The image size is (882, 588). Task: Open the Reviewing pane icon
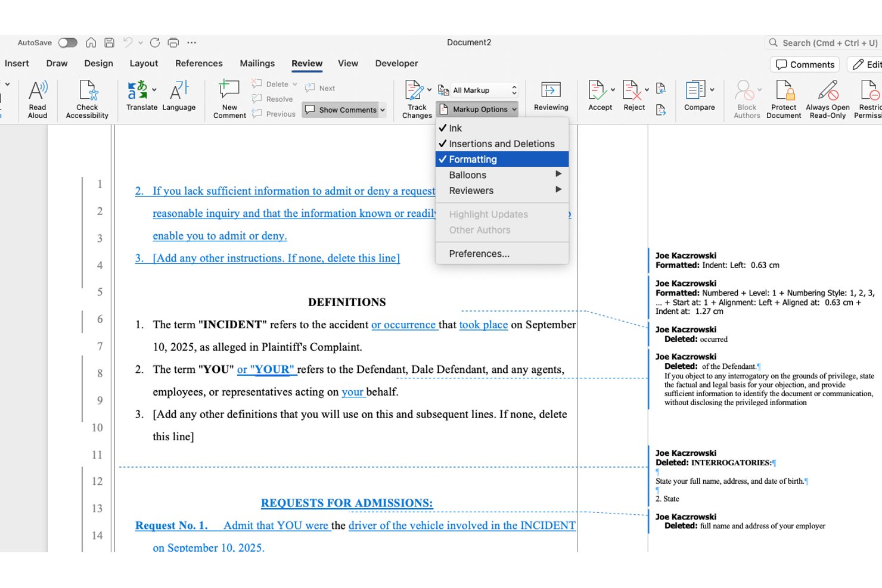(551, 90)
